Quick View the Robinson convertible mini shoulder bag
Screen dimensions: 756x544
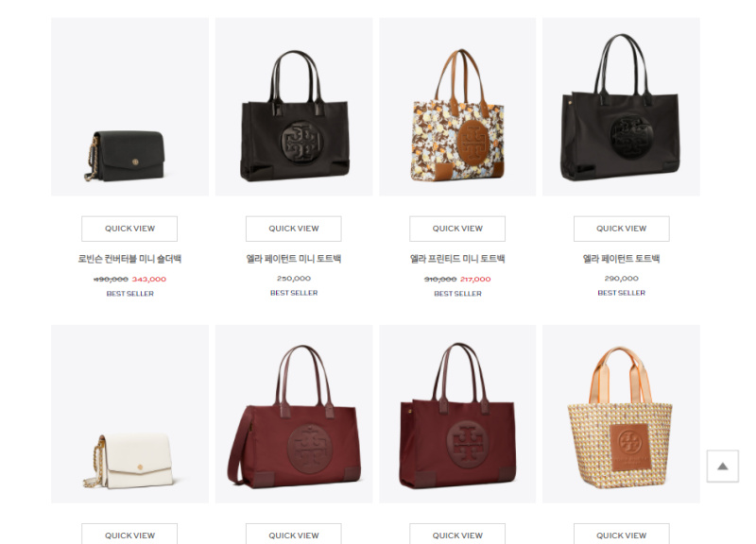[129, 229]
